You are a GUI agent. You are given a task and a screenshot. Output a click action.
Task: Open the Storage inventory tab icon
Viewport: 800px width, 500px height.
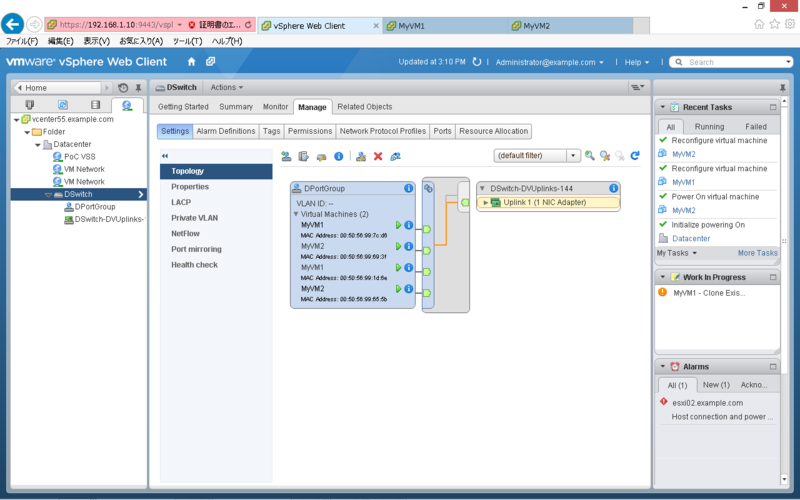pyautogui.click(x=95, y=105)
